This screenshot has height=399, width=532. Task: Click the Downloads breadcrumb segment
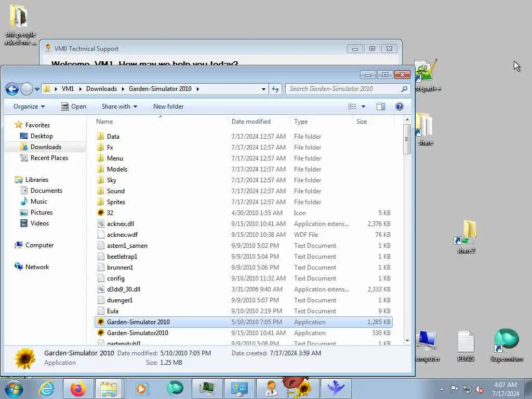click(x=101, y=89)
